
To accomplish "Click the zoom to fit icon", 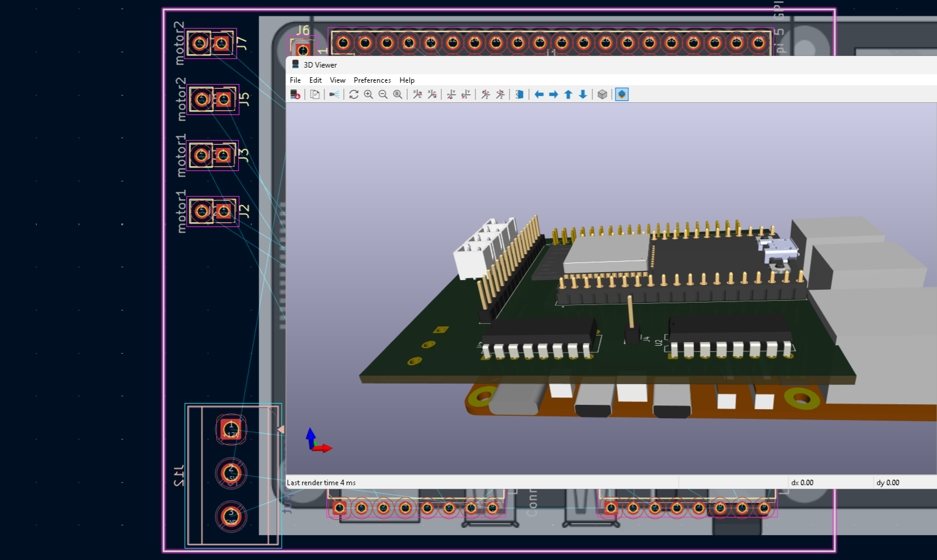I will 397,94.
